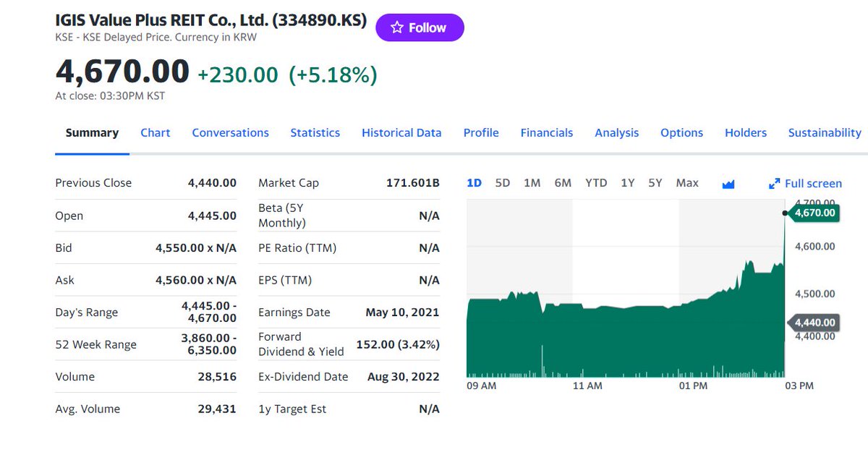Viewport: 868px width, 455px height.
Task: Click the dividend value 152.00 (3.42%)
Action: coord(398,344)
